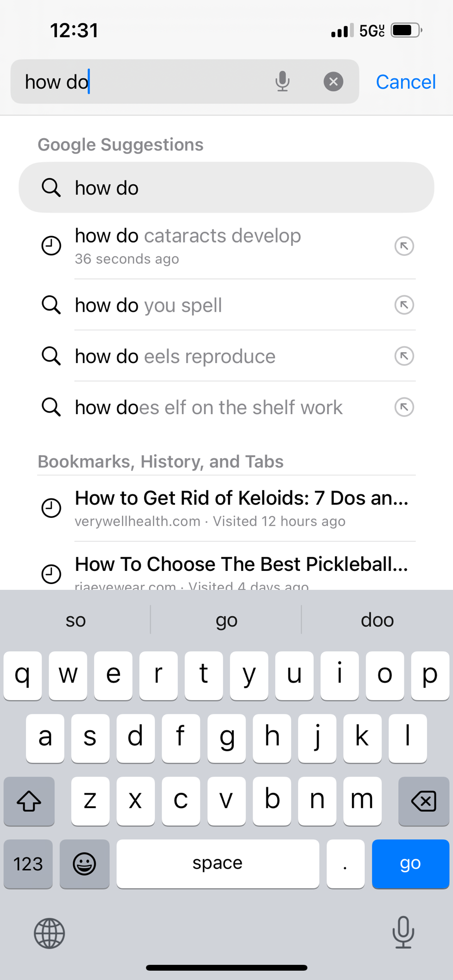Image resolution: width=453 pixels, height=980 pixels.
Task: Tap fill arrow beside 'how do you spell'
Action: [404, 305]
